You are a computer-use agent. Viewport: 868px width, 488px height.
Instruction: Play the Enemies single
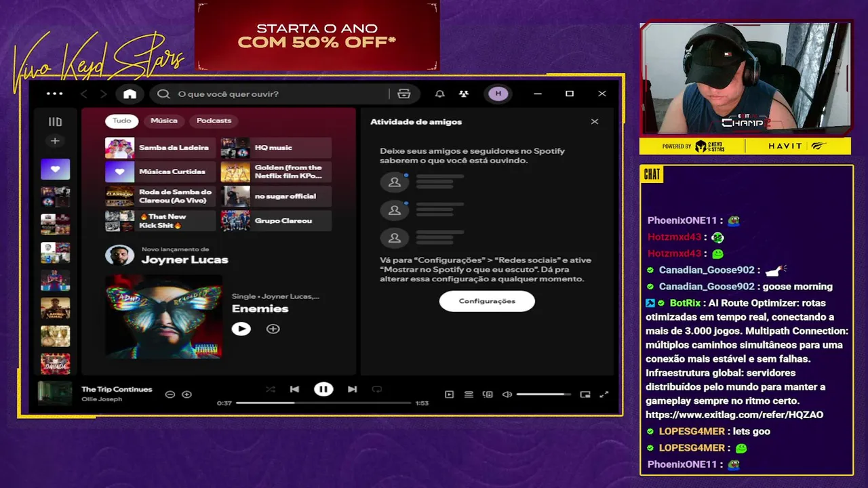pyautogui.click(x=241, y=329)
